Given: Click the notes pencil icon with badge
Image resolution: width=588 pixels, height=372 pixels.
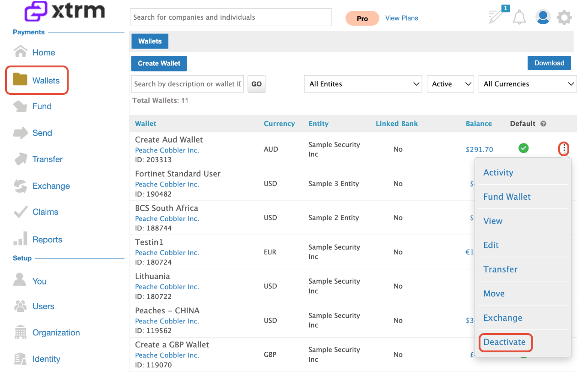Looking at the screenshot, I should [497, 16].
